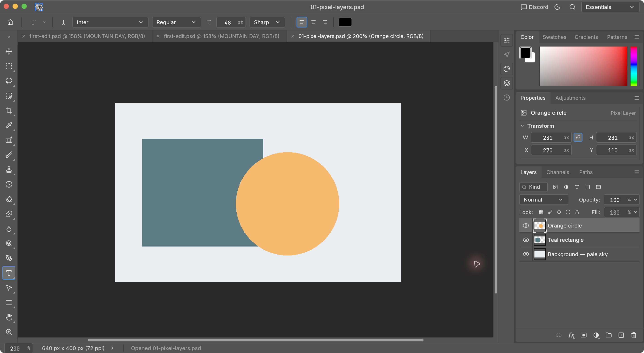The height and width of the screenshot is (353, 644).
Task: Hide the Background — pale sky layer
Action: point(526,254)
